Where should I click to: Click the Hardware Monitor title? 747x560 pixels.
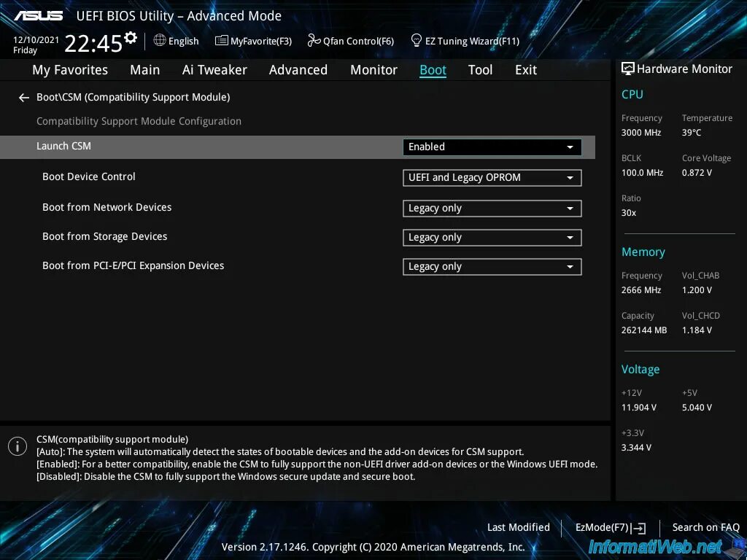(x=684, y=69)
